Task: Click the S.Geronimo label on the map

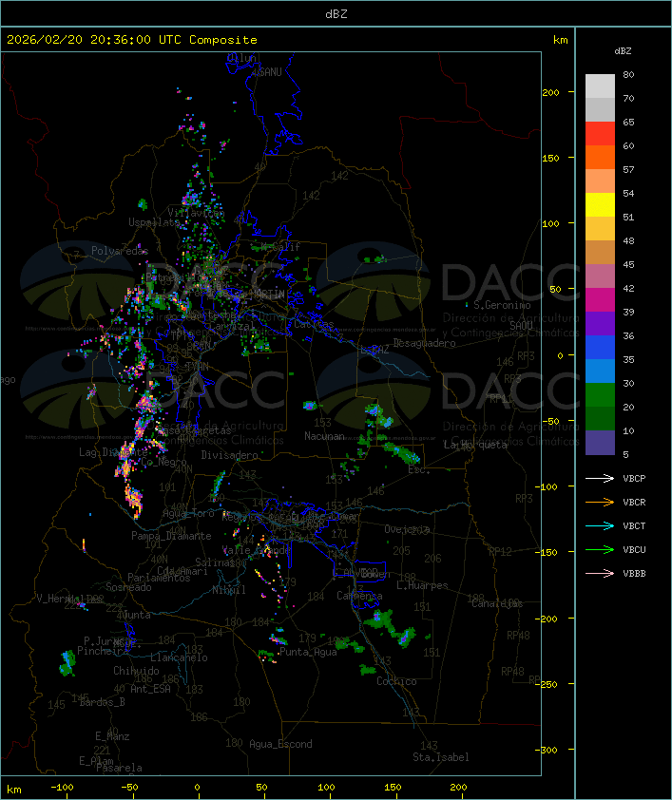Action: [502, 305]
